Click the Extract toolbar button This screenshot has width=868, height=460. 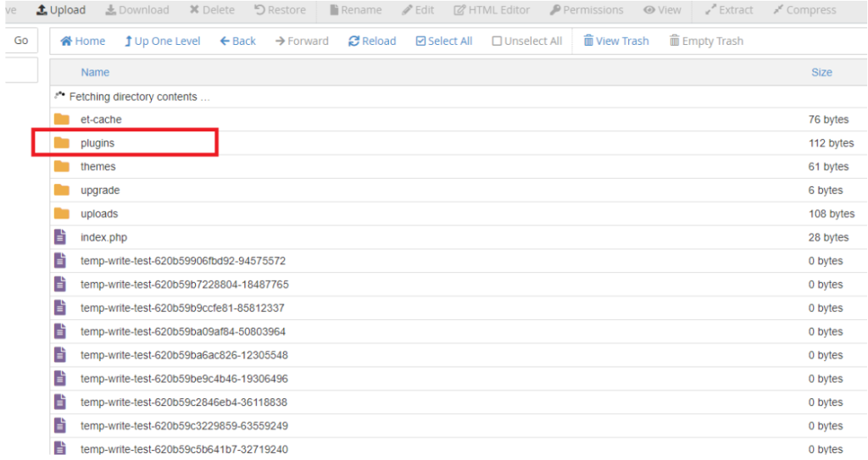[729, 10]
